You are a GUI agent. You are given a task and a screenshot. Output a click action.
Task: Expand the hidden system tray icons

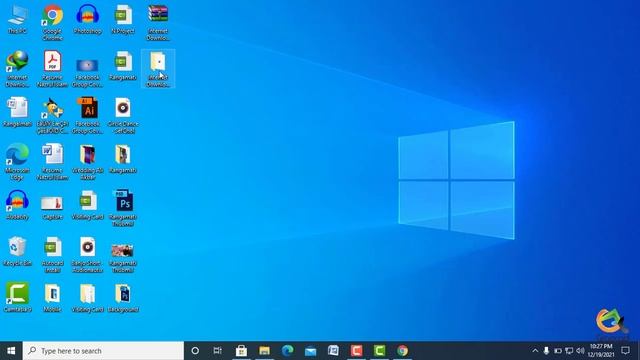pos(535,351)
